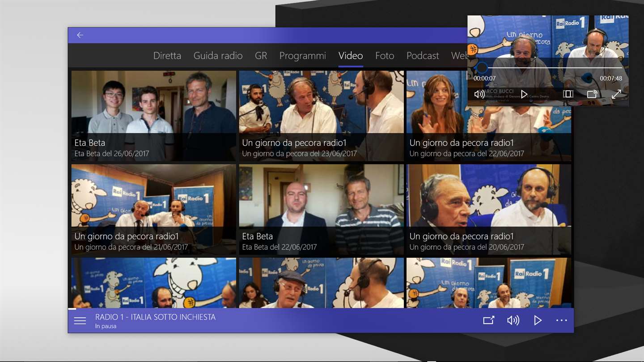The width and height of the screenshot is (644, 362).
Task: Mute the mini video player volume
Action: [479, 94]
